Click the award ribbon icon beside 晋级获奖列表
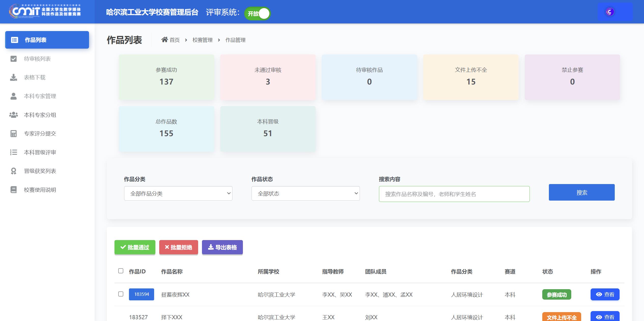Viewport: 644px width, 321px height. point(13,171)
